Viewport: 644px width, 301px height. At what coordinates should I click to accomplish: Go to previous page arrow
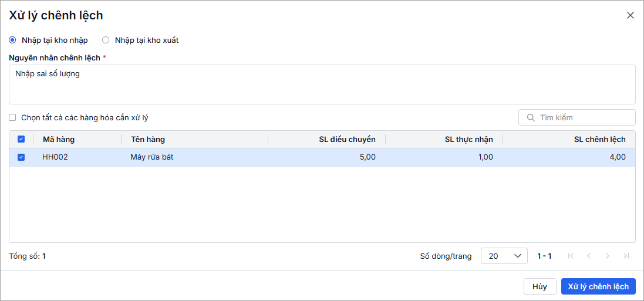589,256
